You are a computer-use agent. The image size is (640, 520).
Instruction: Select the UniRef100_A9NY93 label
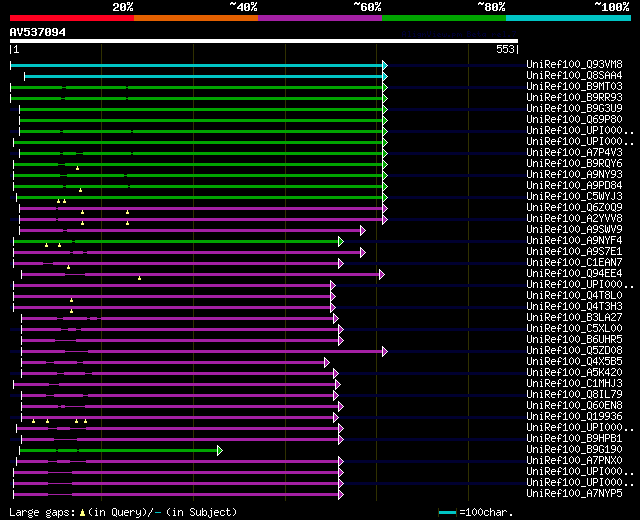point(574,174)
